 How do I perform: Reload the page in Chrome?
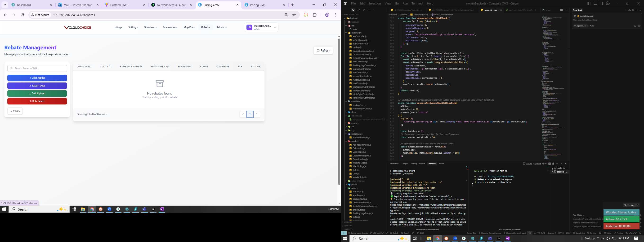point(22,15)
